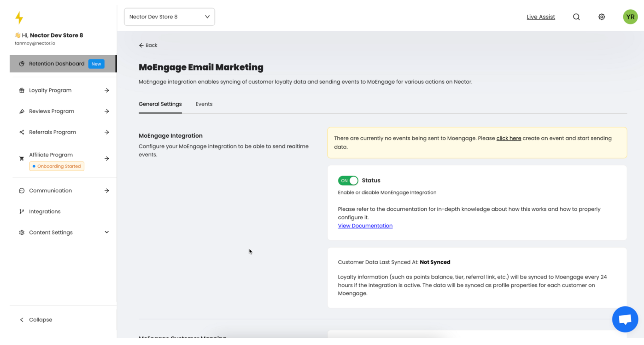Viewport: 644px width, 345px height.
Task: Click the MoEngage Email Marketing heading
Action: pyautogui.click(x=201, y=67)
